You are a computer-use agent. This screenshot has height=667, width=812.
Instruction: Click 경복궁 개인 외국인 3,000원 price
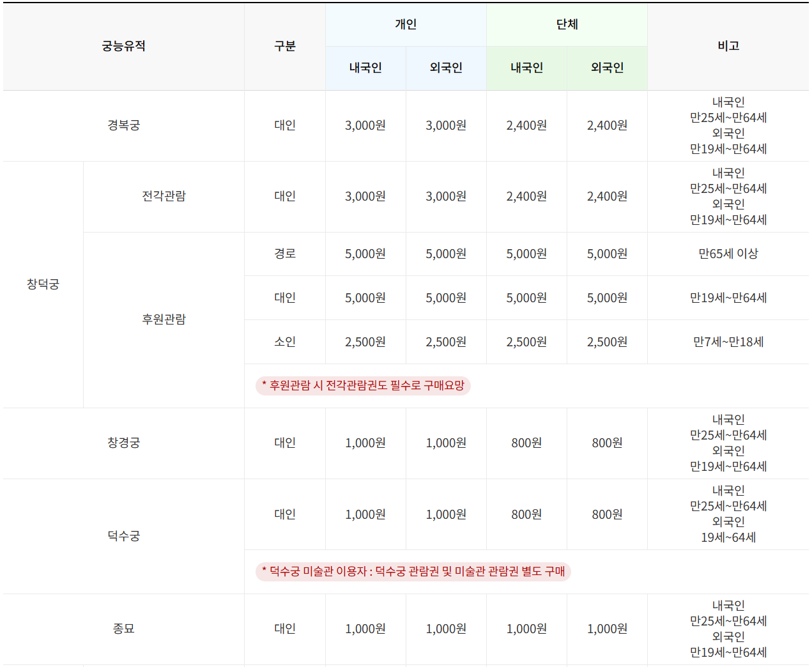[x=446, y=125]
